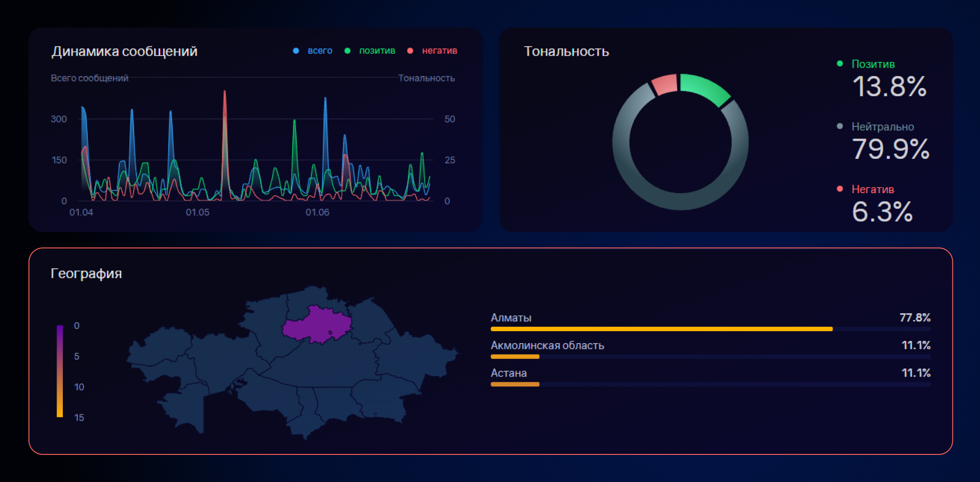Image resolution: width=980 pixels, height=482 pixels.
Task: Select the 'Нейтрально' label in the tonality legend
Action: click(882, 127)
